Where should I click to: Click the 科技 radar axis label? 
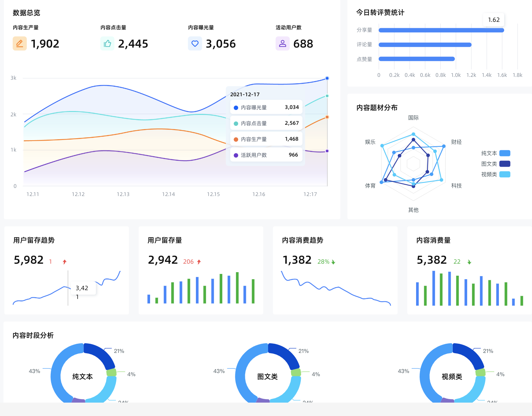point(456,185)
